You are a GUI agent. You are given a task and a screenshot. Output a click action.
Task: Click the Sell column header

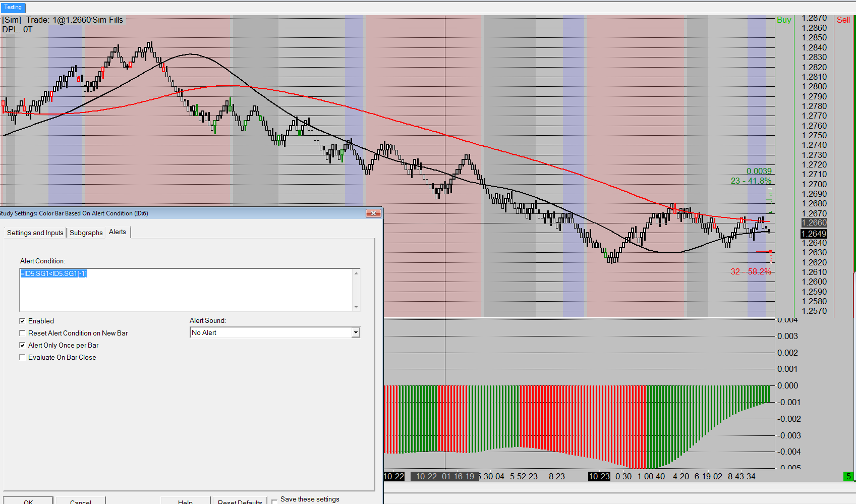point(843,20)
